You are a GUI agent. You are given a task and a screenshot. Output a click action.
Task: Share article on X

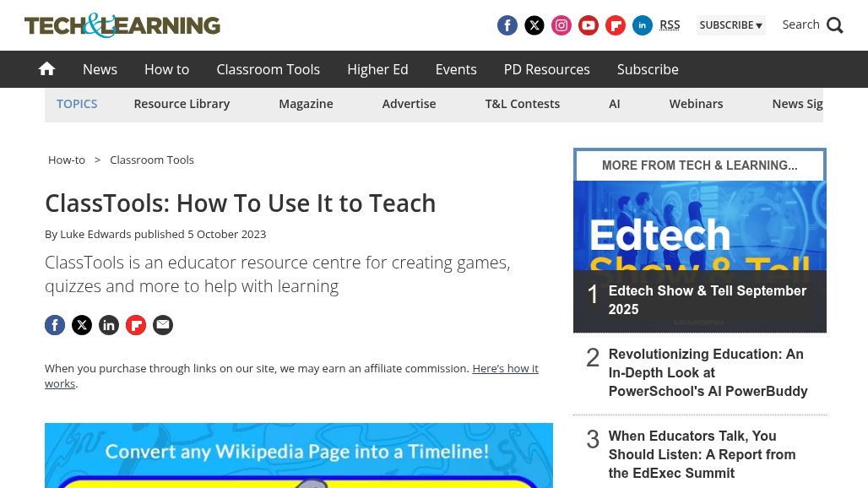(x=82, y=325)
